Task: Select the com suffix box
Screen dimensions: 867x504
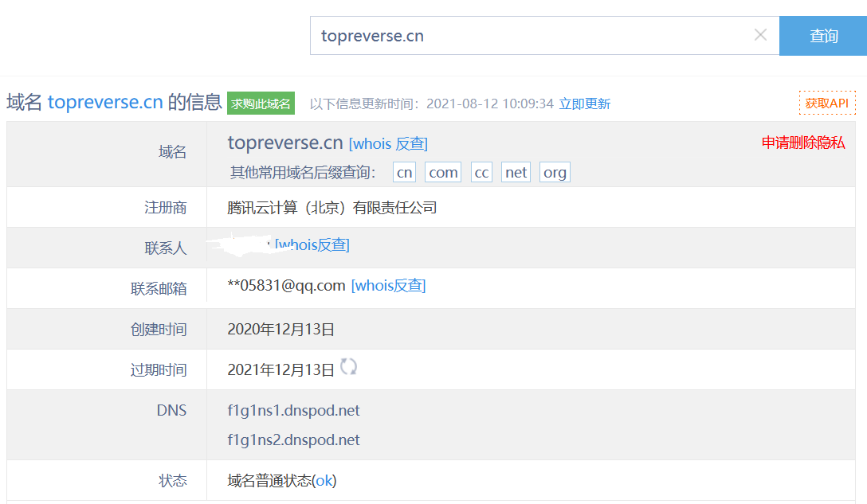Action: point(443,173)
